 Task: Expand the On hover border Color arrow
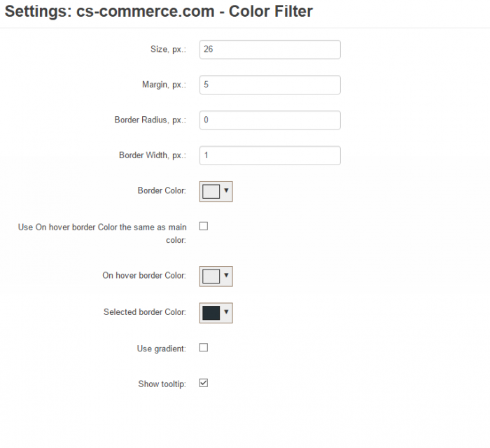click(x=226, y=275)
